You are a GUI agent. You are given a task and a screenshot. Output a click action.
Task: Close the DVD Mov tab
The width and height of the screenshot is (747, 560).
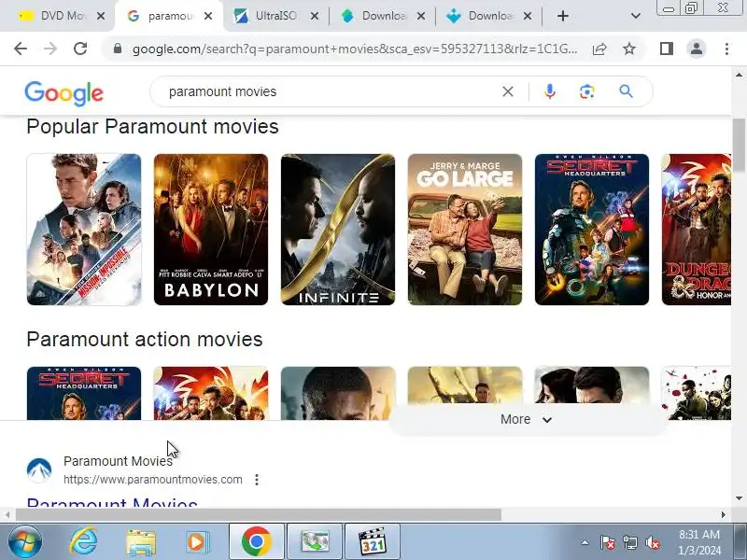tap(101, 16)
